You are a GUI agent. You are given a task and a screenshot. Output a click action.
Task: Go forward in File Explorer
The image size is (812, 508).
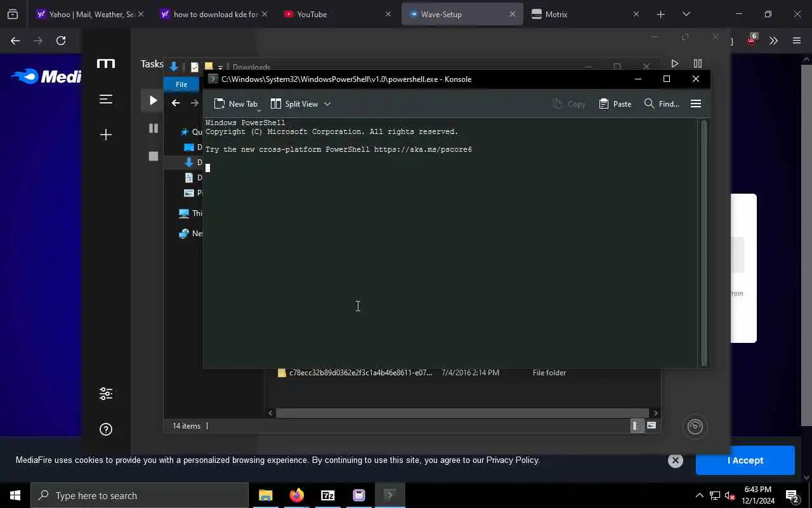click(194, 103)
